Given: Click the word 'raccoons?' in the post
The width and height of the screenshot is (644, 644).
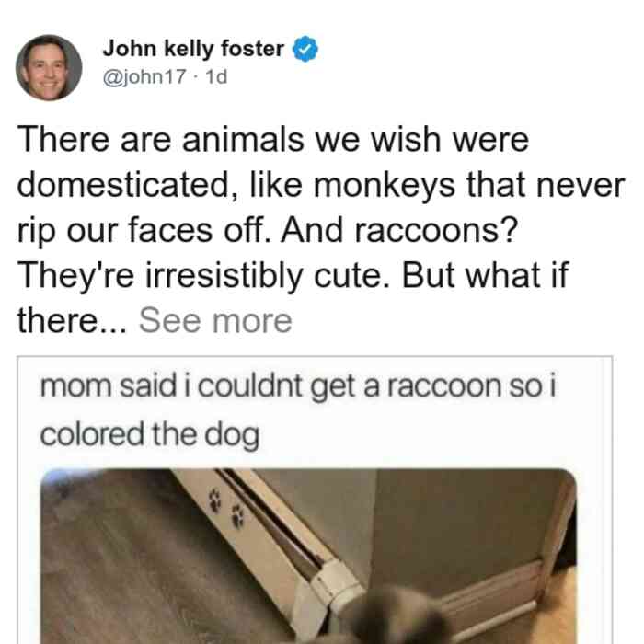Looking at the screenshot, I should pos(435,230).
